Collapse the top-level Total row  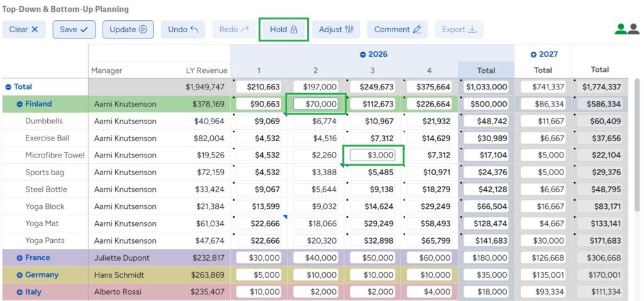(x=8, y=87)
